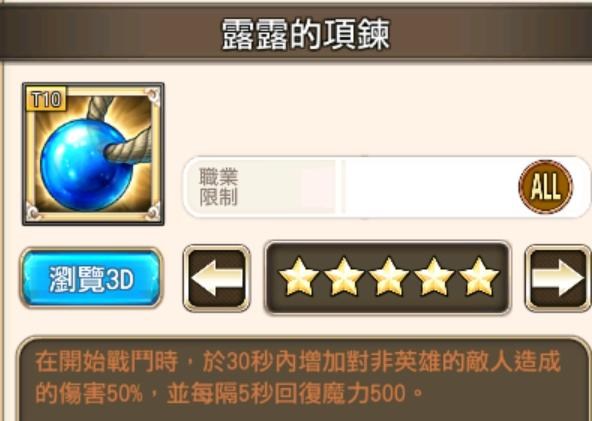The width and height of the screenshot is (592, 421).
Task: Tap the blue orb necklace item icon
Action: click(93, 154)
